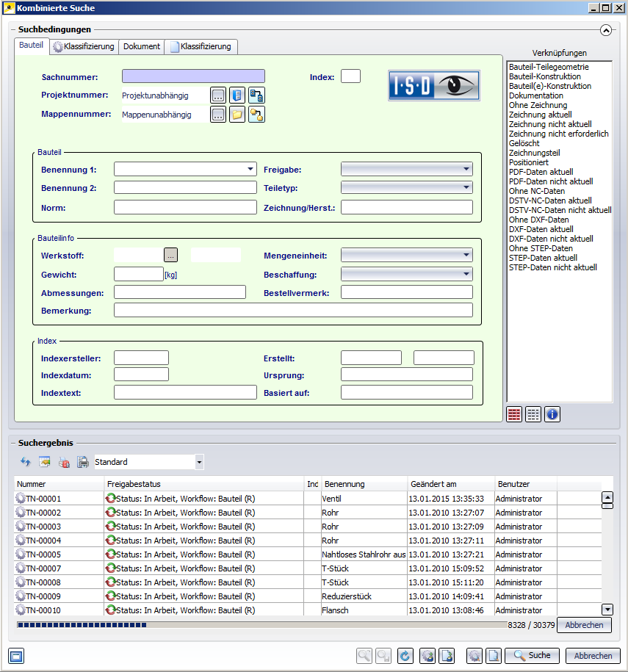Click the red lock document icon in Suchergebnis toolbar

(64, 462)
